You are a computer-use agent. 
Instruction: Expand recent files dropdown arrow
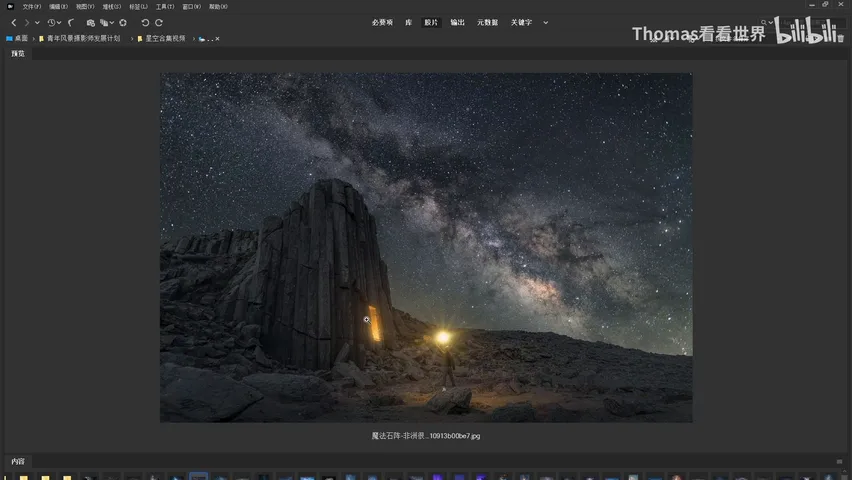(59, 23)
